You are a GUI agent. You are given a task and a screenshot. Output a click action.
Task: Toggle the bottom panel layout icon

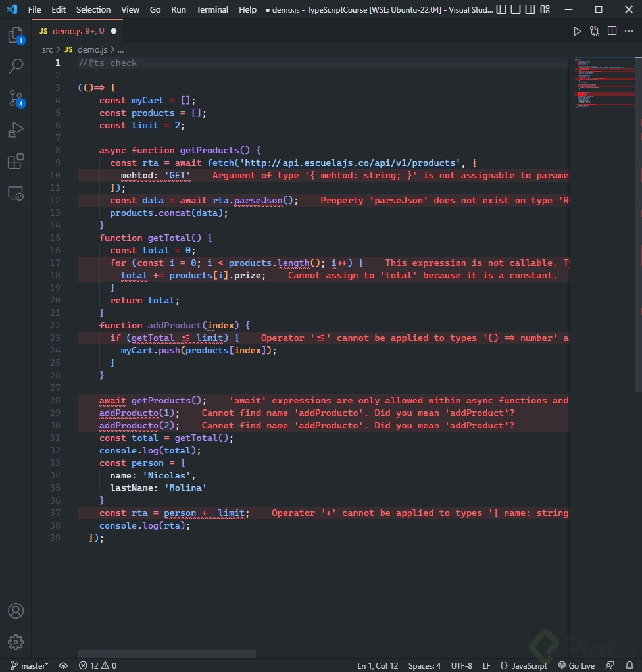pyautogui.click(x=516, y=9)
